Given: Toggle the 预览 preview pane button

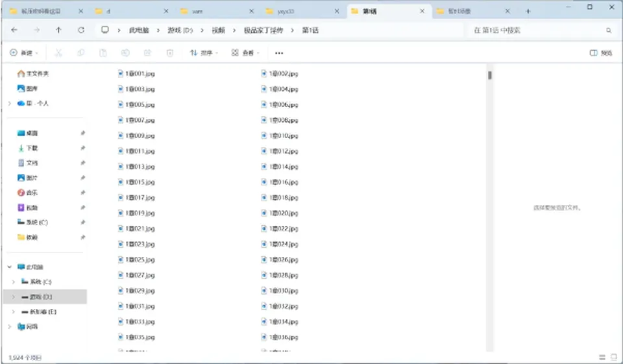Looking at the screenshot, I should coord(601,53).
